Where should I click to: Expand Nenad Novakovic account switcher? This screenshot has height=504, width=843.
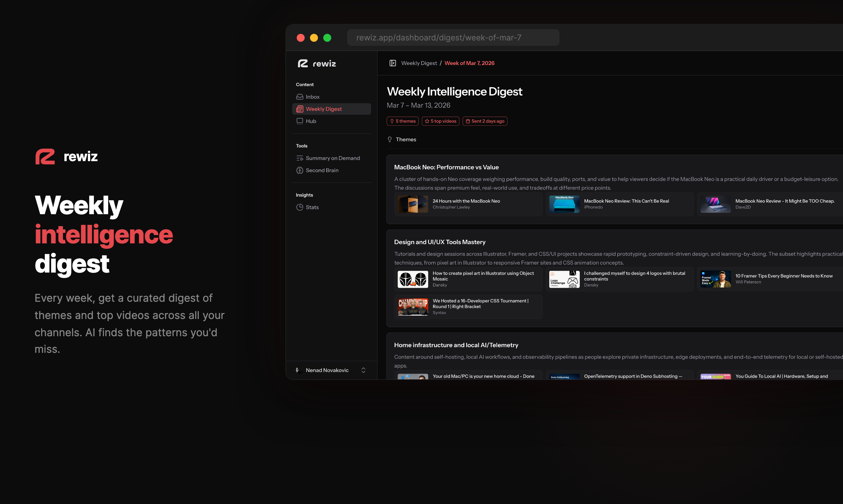pos(363,370)
